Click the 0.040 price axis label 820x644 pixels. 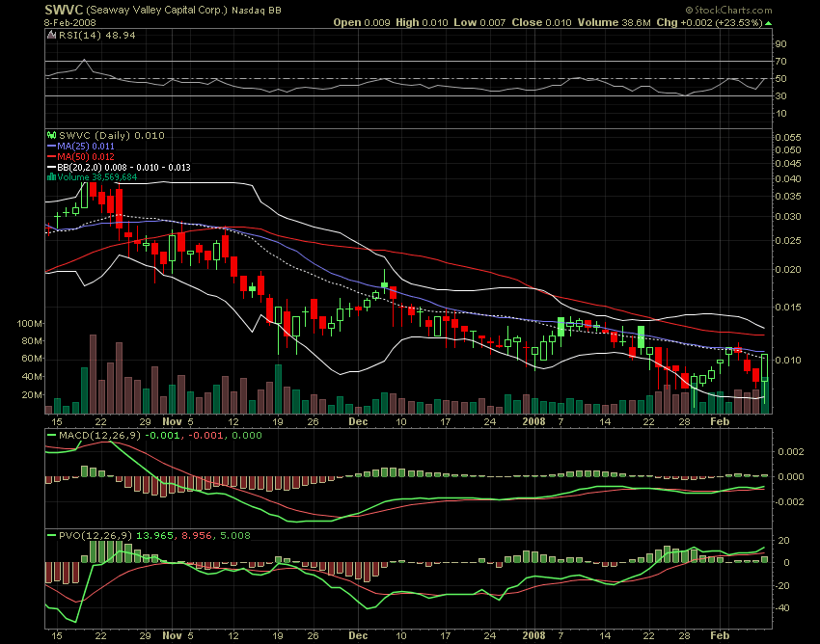(x=787, y=178)
